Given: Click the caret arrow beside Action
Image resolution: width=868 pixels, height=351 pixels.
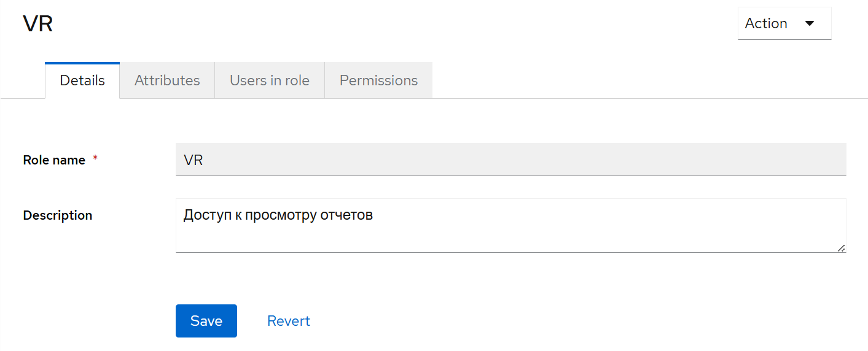Looking at the screenshot, I should (810, 24).
